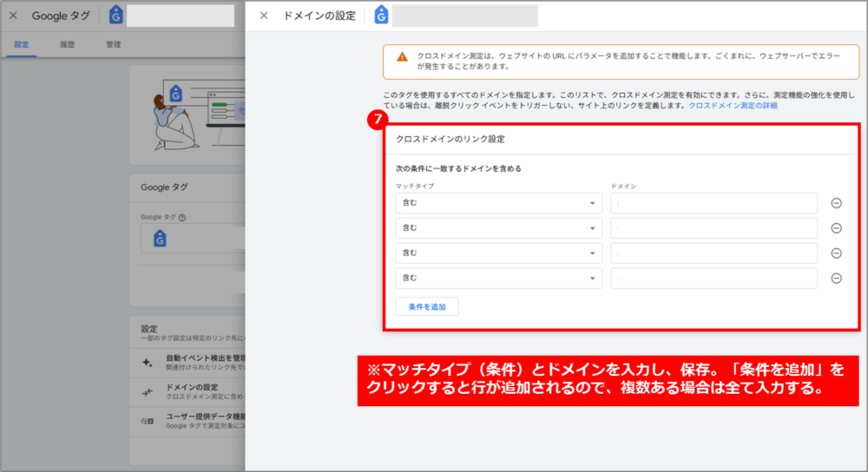Open クロスドメイン測定の詳細 link

[733, 106]
